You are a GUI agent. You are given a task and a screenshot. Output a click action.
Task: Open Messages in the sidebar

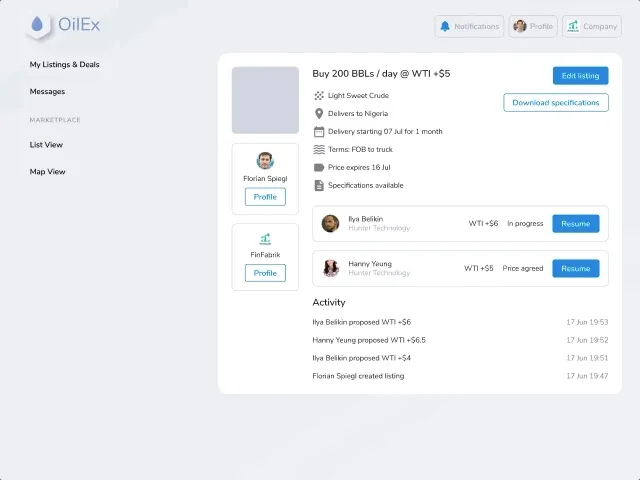point(47,91)
